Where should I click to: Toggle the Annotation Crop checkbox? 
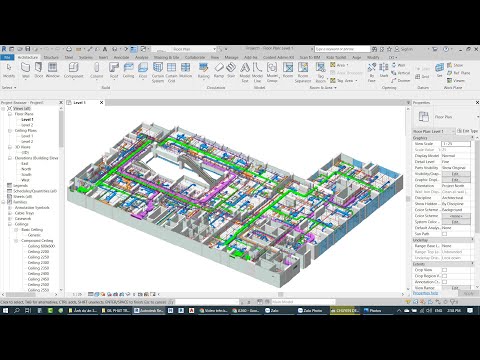(444, 282)
